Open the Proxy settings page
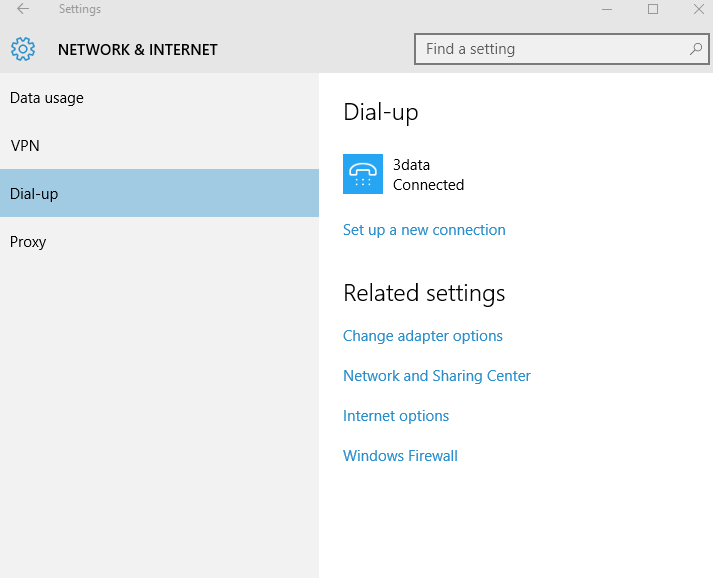Viewport: 713px width, 578px height. pos(159,241)
